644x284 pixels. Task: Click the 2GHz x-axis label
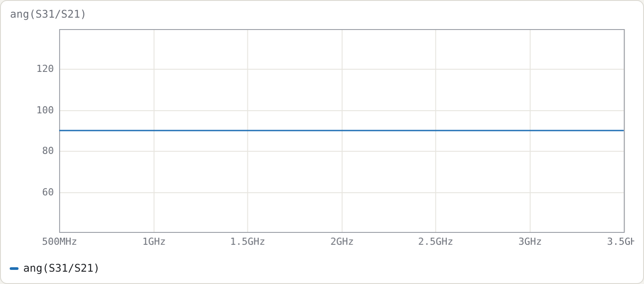[x=342, y=242]
